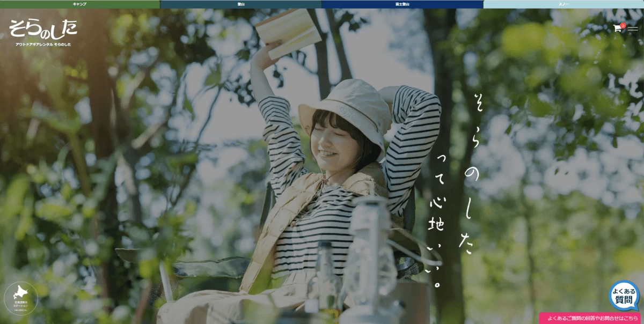Click the red cart item count badge
644x324 pixels.
623,25
